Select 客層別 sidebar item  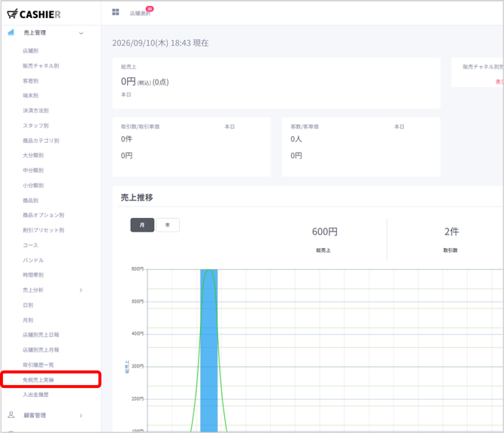coord(31,81)
